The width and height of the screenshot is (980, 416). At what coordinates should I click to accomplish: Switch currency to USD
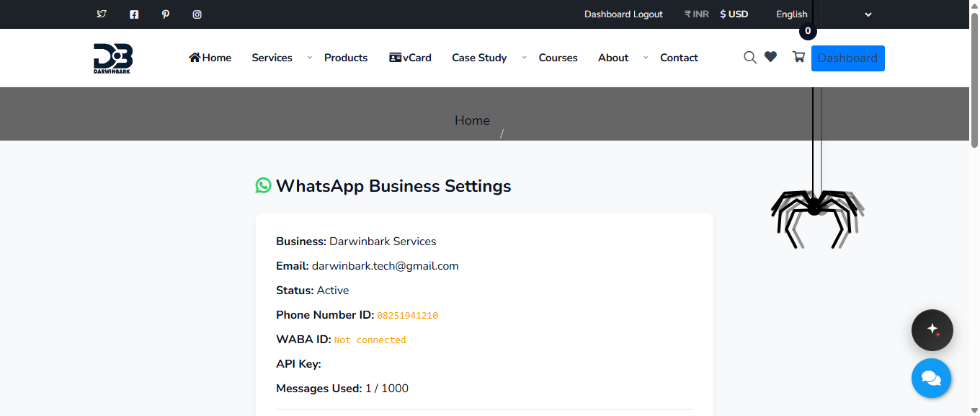[x=734, y=14]
